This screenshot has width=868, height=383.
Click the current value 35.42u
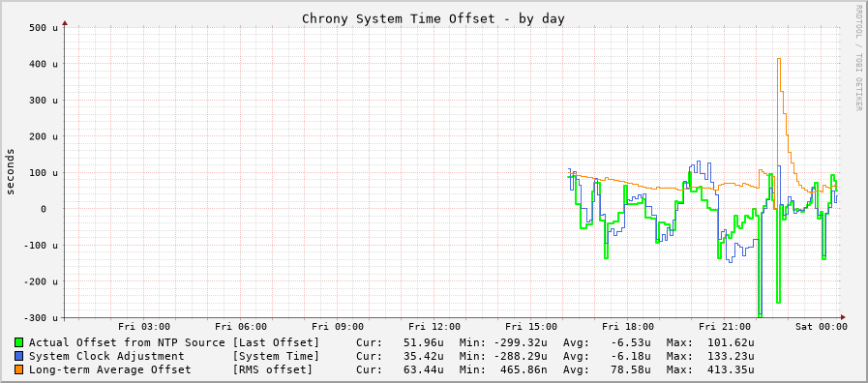click(x=424, y=356)
